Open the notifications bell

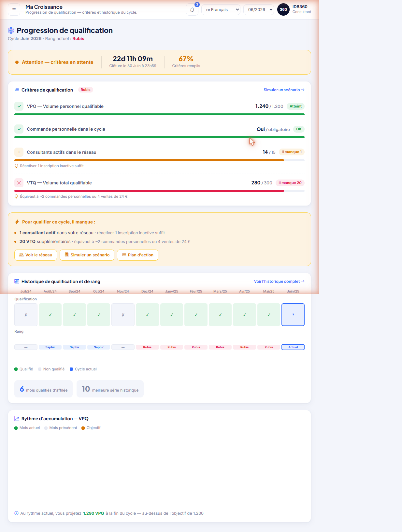pos(192,10)
